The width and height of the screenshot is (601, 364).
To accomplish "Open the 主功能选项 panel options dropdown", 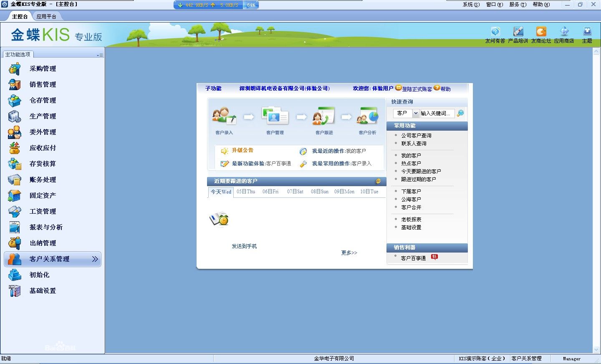I will click(100, 55).
